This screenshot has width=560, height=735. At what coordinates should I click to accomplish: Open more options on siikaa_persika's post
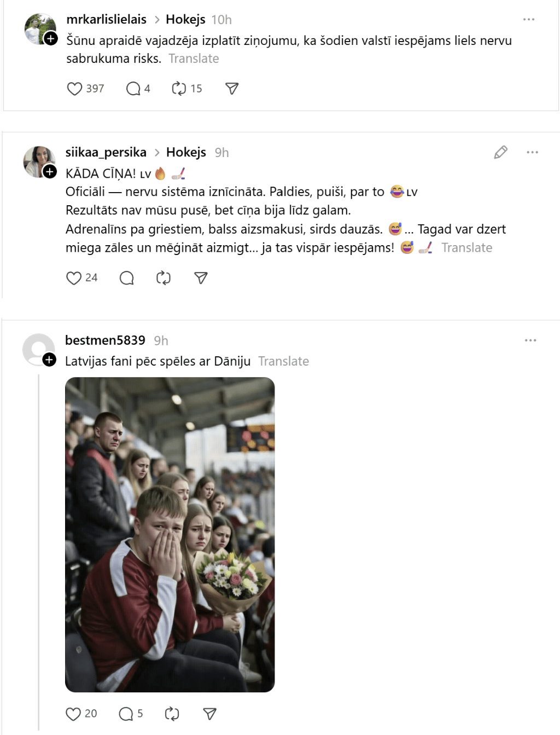(533, 152)
